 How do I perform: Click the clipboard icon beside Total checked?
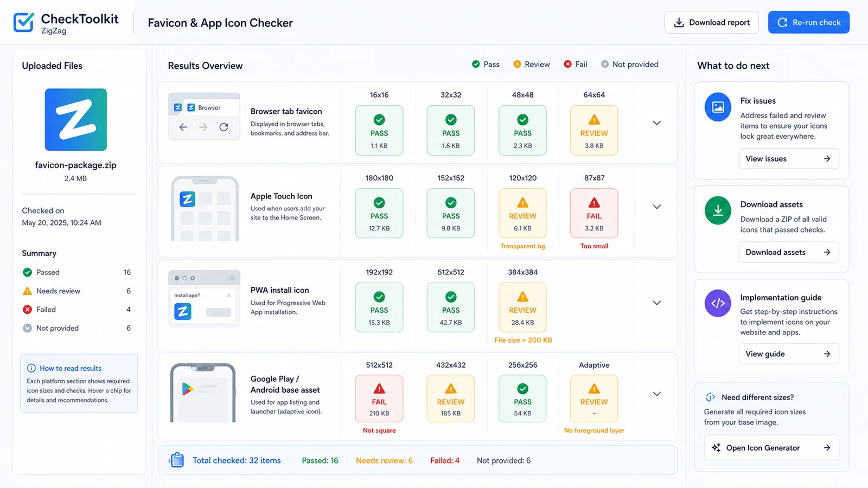coord(176,460)
